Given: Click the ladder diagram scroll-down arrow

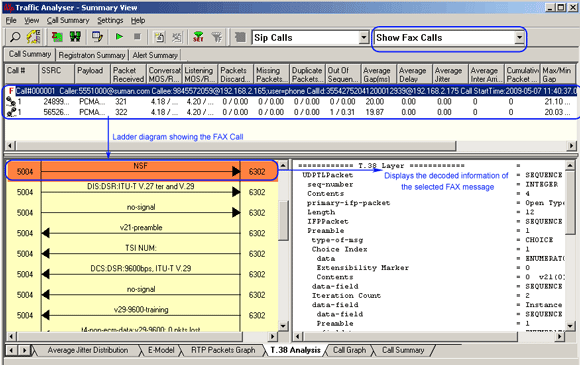Looking at the screenshot, I should (283, 326).
